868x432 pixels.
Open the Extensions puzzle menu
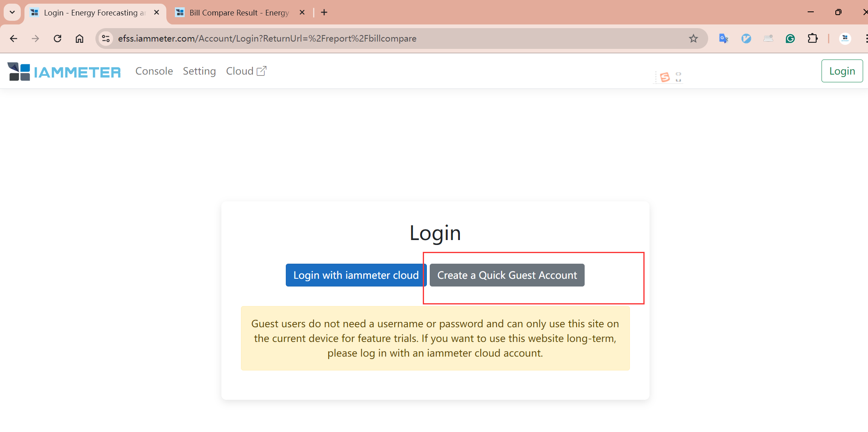pyautogui.click(x=813, y=38)
